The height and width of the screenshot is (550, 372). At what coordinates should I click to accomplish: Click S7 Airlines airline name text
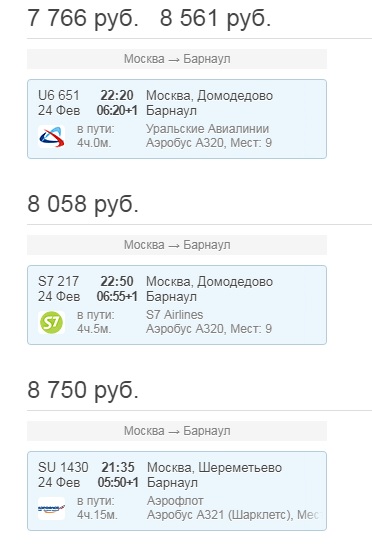(x=175, y=315)
